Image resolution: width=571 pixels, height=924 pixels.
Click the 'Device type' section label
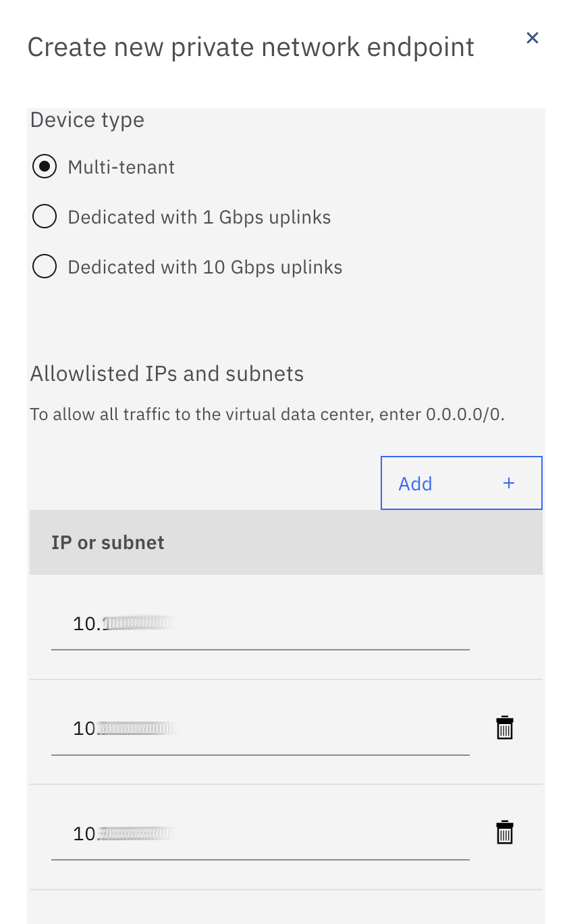coord(87,120)
